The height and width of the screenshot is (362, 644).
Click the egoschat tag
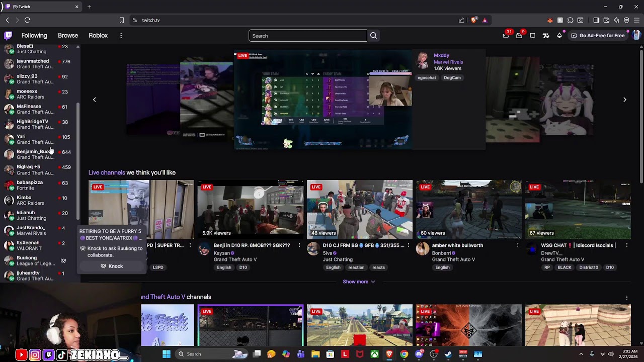[427, 78]
